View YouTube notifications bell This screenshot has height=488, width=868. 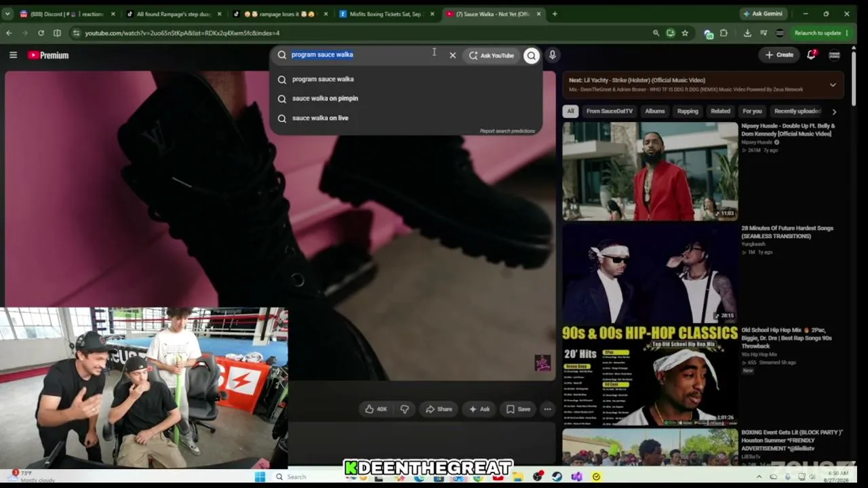tap(811, 55)
